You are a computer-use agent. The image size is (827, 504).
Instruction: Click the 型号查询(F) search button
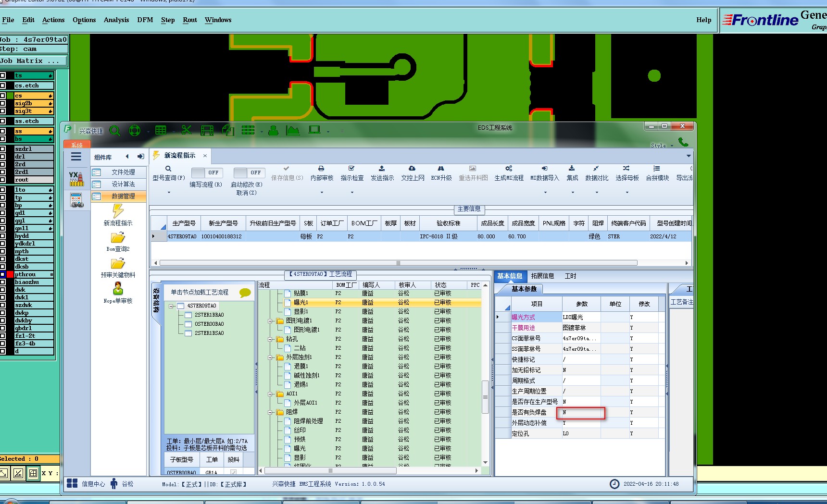(x=168, y=173)
